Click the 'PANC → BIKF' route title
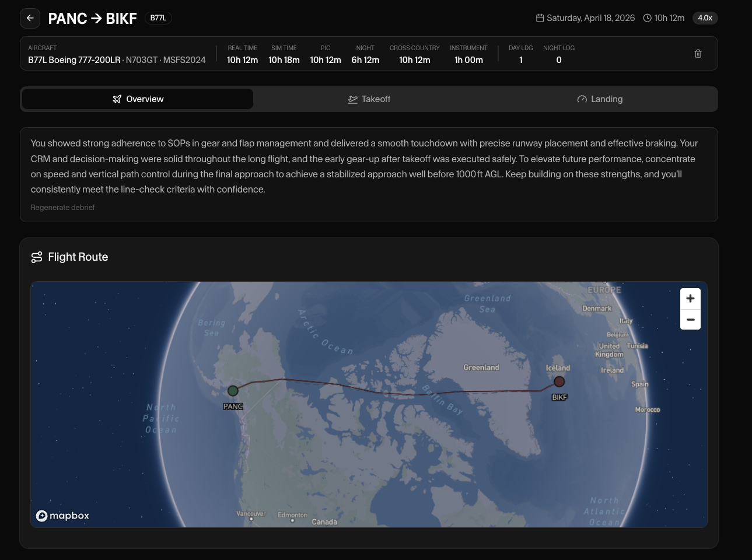 point(92,19)
